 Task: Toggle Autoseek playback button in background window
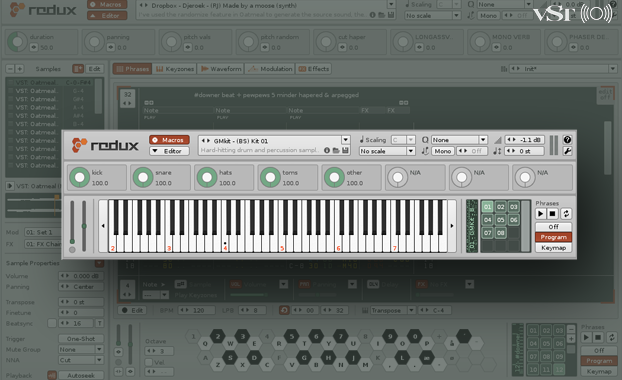coord(81,375)
